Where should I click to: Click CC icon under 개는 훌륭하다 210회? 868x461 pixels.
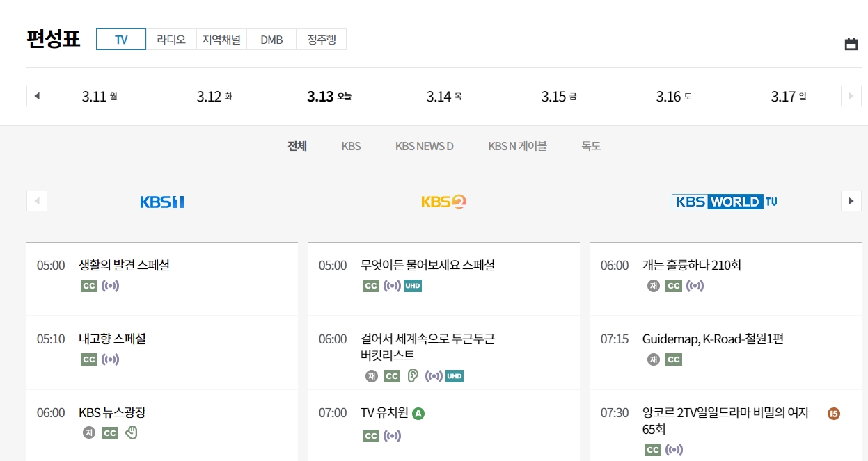674,286
